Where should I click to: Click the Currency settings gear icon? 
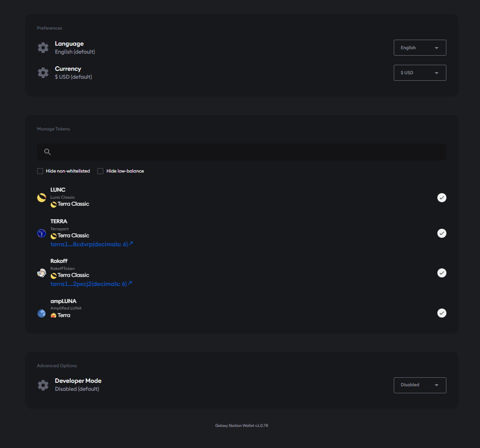pos(43,73)
